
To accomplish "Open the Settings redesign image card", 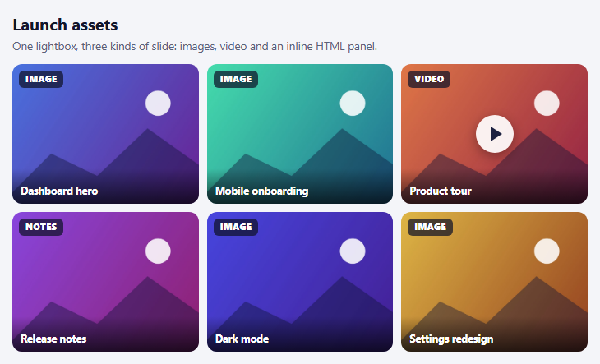I will (495, 282).
